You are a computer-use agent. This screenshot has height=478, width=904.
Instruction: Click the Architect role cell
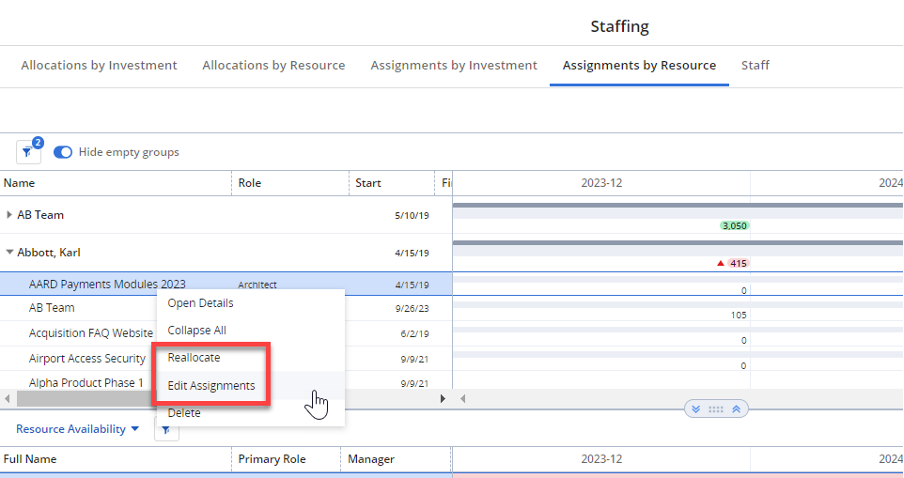coord(257,285)
